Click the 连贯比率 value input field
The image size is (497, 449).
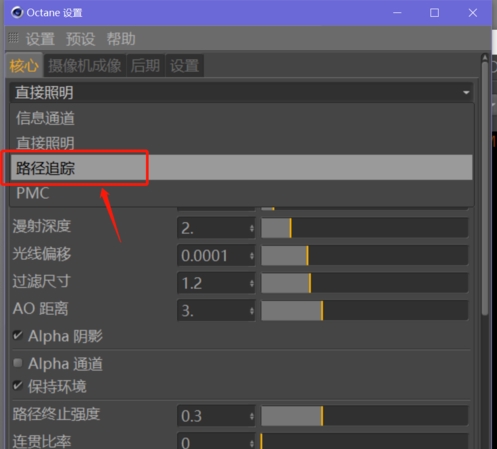click(216, 442)
